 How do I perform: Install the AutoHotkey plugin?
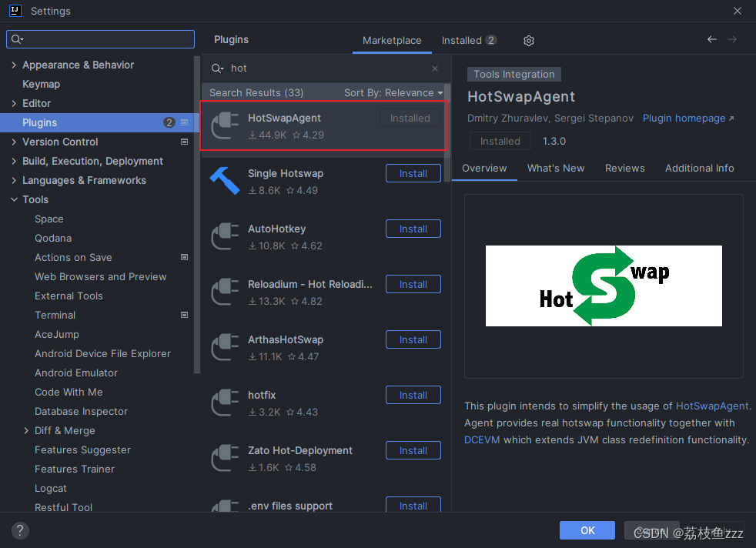coord(413,229)
